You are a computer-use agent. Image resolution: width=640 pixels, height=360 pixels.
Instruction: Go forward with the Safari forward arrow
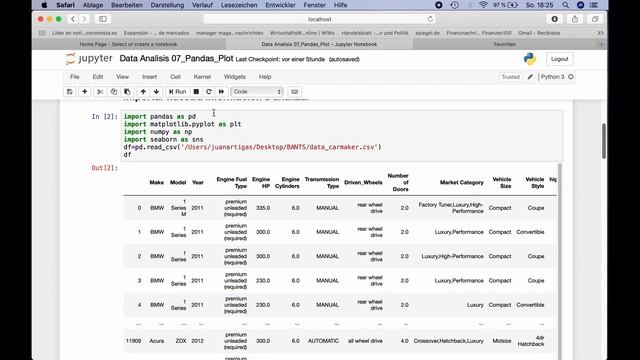84,19
